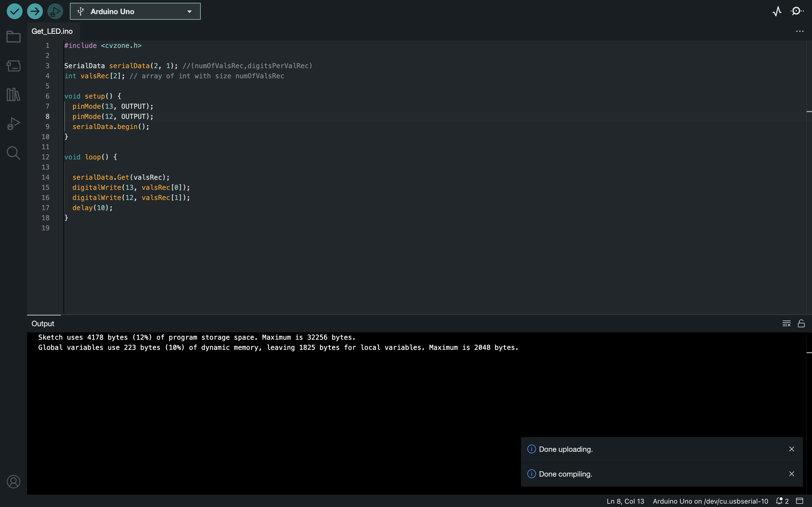The width and height of the screenshot is (812, 507).
Task: Open the editor three-dots options menu
Action: (800, 31)
